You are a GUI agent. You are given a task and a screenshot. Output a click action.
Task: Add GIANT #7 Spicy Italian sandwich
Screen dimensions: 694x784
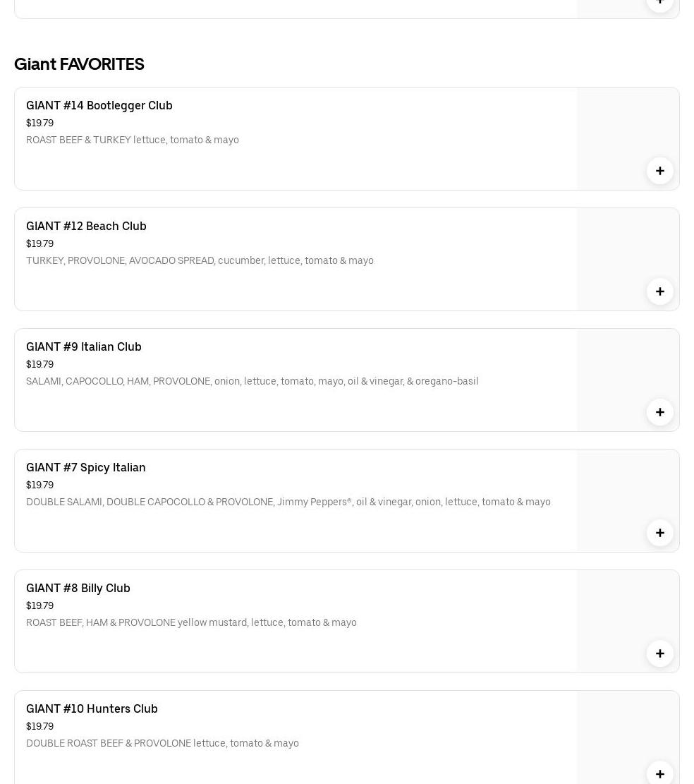659,533
